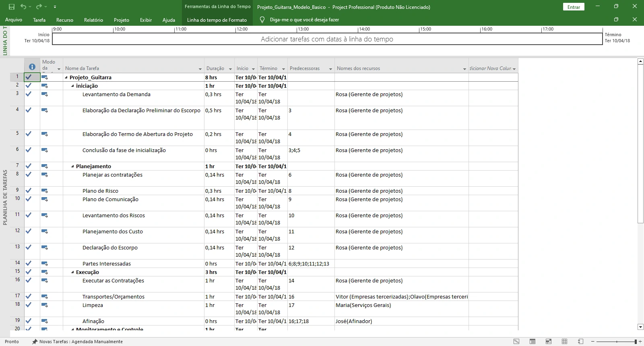The height and width of the screenshot is (346, 644).
Task: Open the Report view icon in status bar
Action: point(580,342)
